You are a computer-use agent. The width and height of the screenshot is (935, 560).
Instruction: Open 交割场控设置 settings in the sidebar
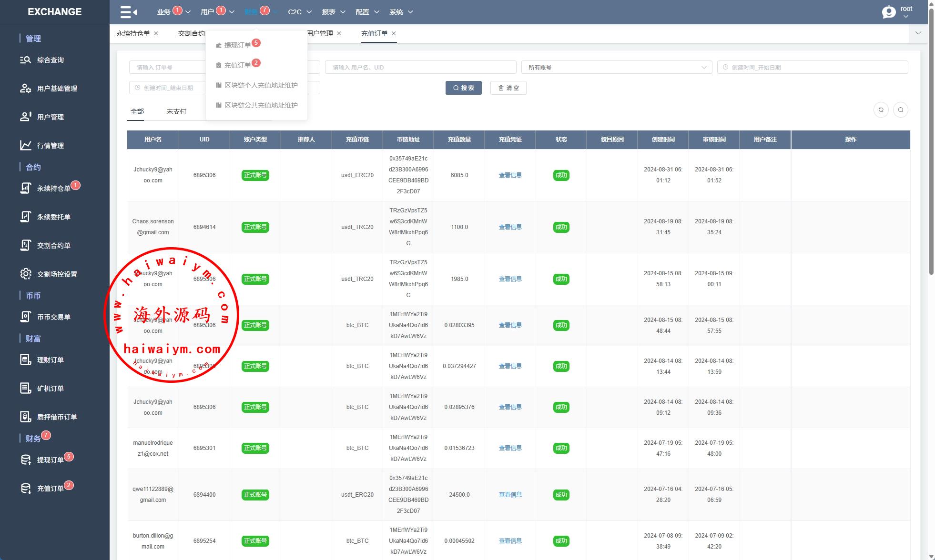click(x=57, y=274)
